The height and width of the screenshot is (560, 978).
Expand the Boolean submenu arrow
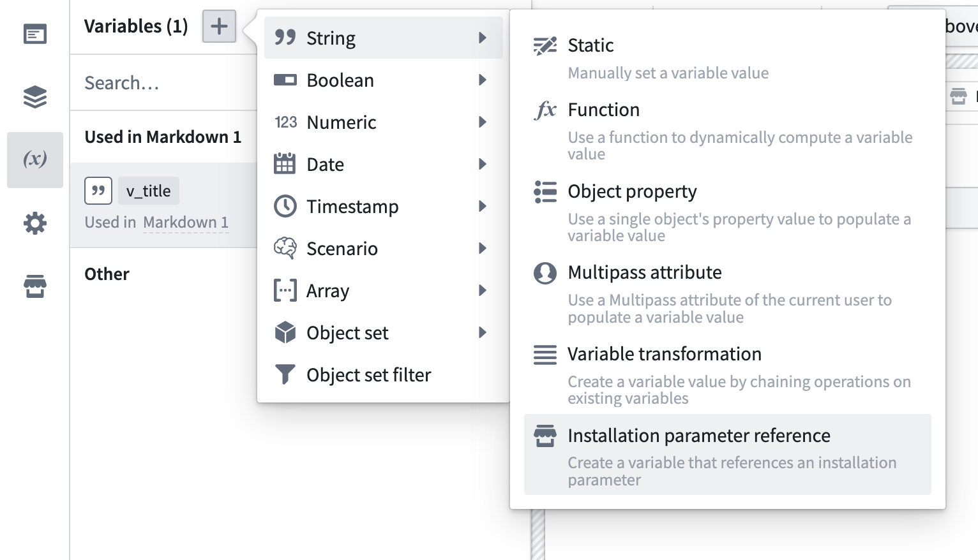(483, 80)
